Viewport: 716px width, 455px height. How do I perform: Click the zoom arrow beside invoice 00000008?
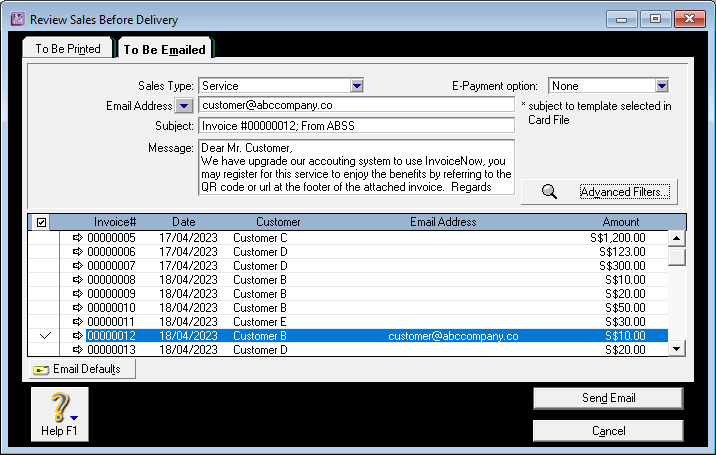[x=78, y=280]
